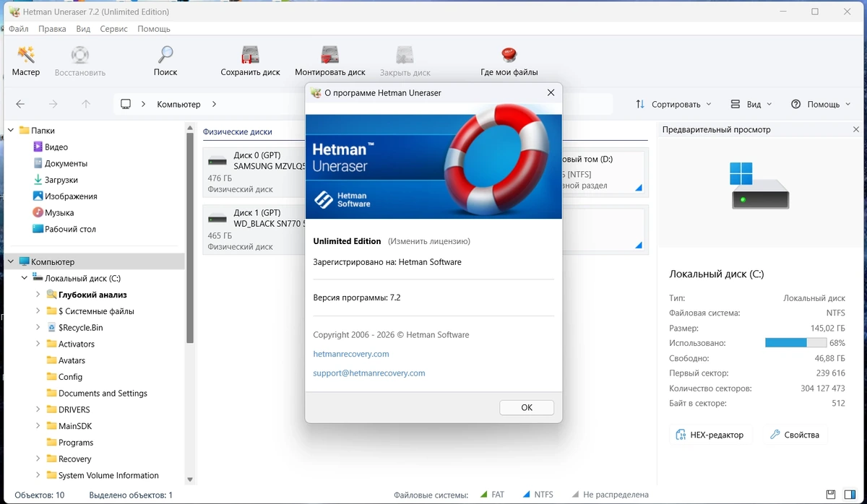
Task: Open the Сортировать dropdown
Action: pyautogui.click(x=673, y=104)
